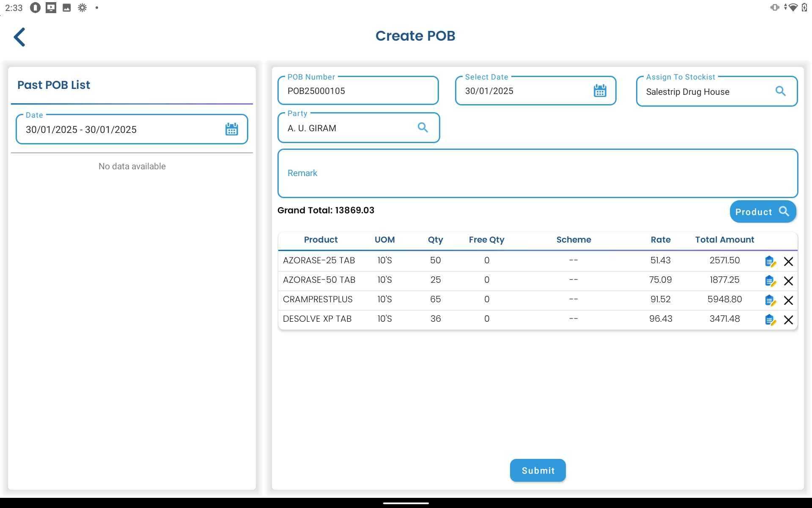
Task: Go back using the arrow icon
Action: click(19, 37)
